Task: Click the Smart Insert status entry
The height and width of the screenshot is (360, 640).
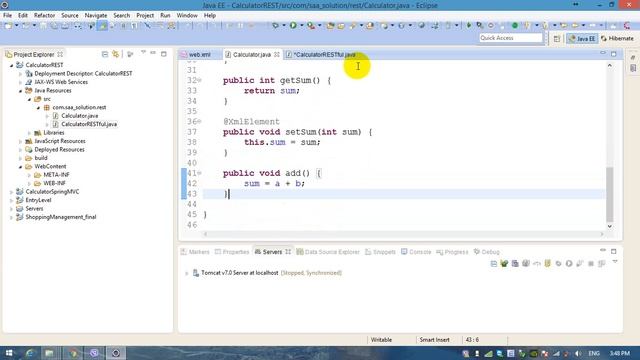Action: coord(434,340)
